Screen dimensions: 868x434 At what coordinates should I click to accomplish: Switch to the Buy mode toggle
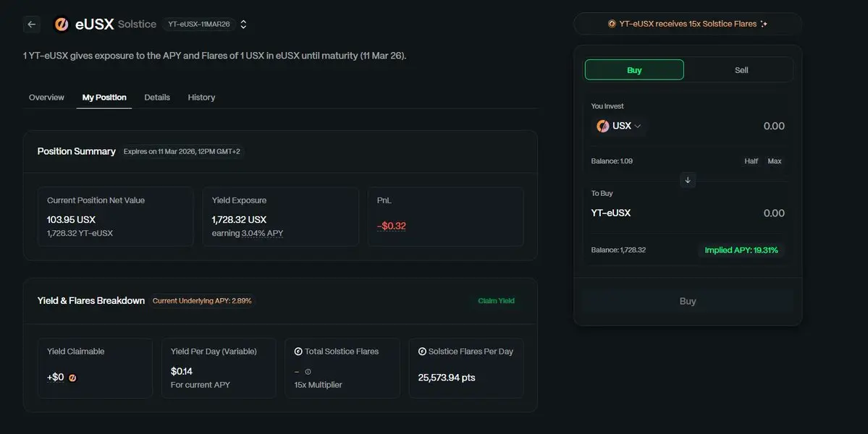(634, 70)
